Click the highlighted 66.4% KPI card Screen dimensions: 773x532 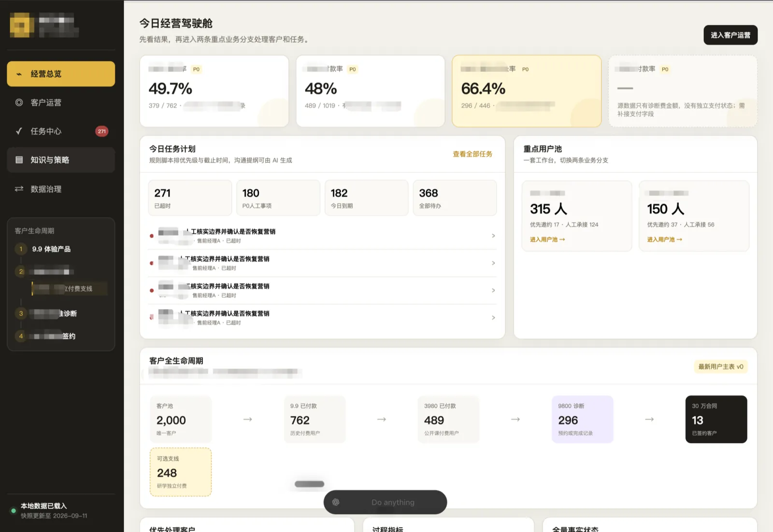[x=527, y=91]
